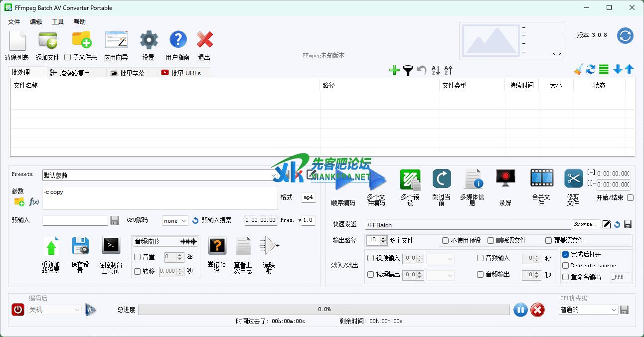This screenshot has height=337, width=644.
Task: Click the 清除列表 clear list icon
Action: tap(17, 40)
